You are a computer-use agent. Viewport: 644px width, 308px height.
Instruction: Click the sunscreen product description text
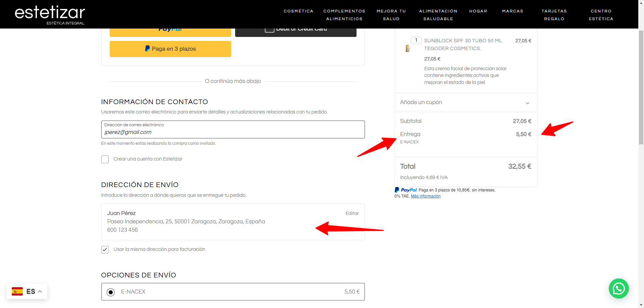coord(466,76)
